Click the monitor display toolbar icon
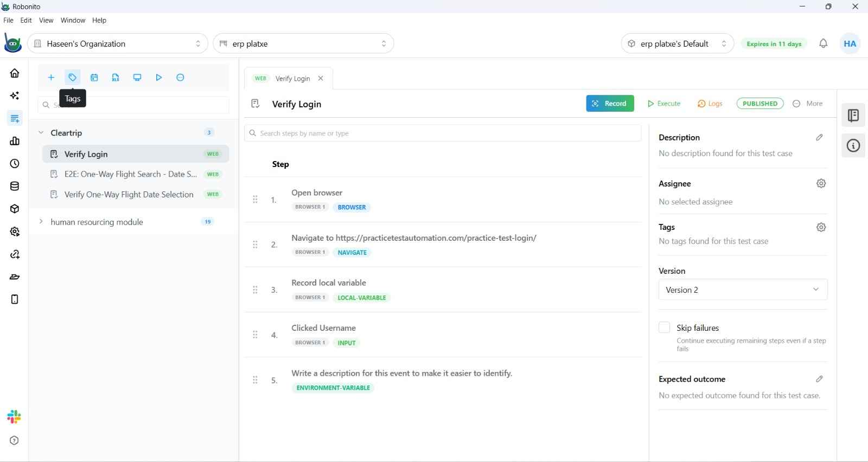The image size is (868, 462). point(137,78)
